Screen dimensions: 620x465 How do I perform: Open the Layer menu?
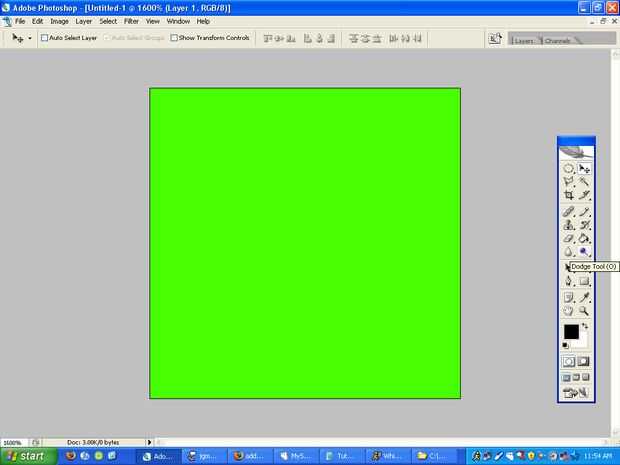coord(83,21)
